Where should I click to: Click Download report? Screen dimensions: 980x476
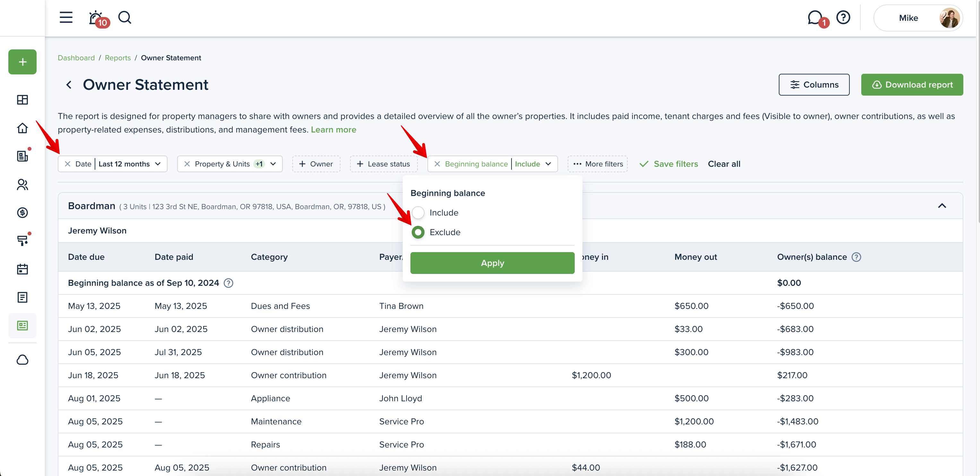[x=912, y=84]
